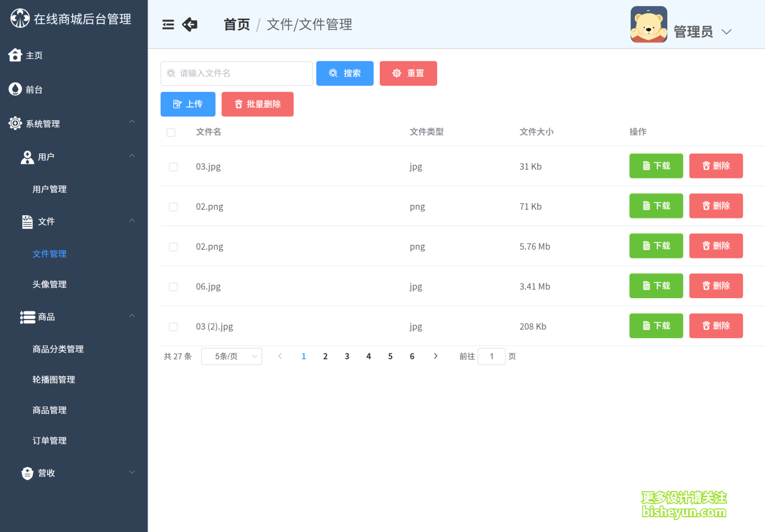The height and width of the screenshot is (532, 765).
Task: Go to page 6
Action: pos(412,356)
